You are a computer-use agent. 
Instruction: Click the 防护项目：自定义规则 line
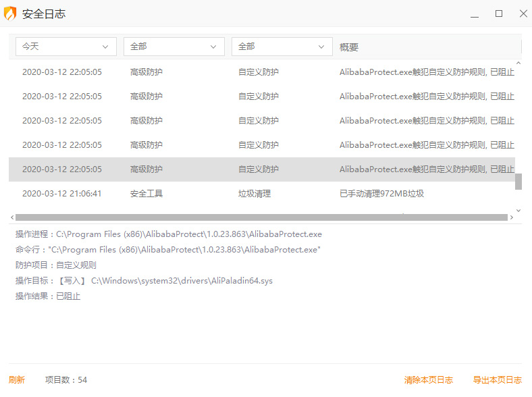pos(56,265)
